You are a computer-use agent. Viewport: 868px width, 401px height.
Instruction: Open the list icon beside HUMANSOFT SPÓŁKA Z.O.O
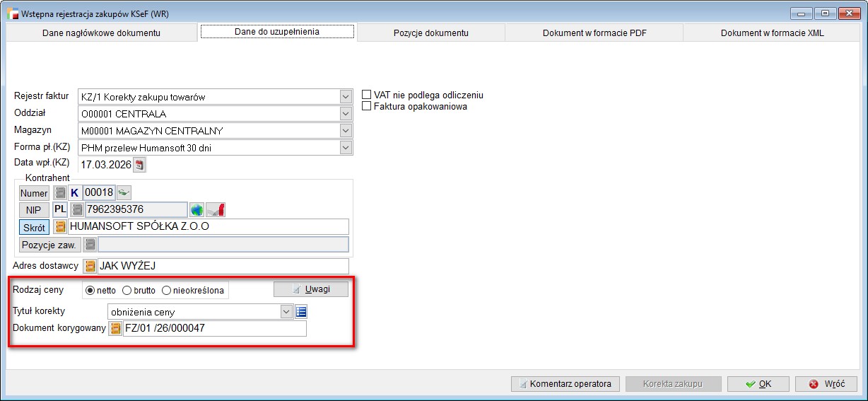pyautogui.click(x=61, y=227)
